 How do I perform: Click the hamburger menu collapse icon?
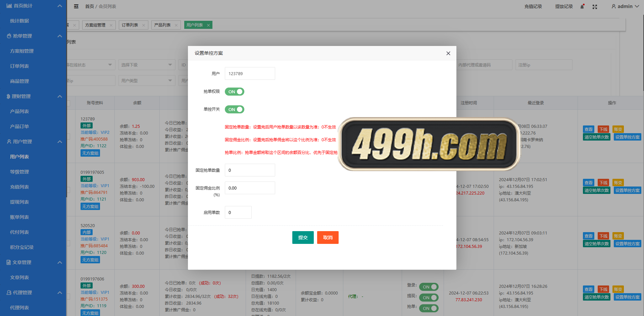click(x=76, y=6)
